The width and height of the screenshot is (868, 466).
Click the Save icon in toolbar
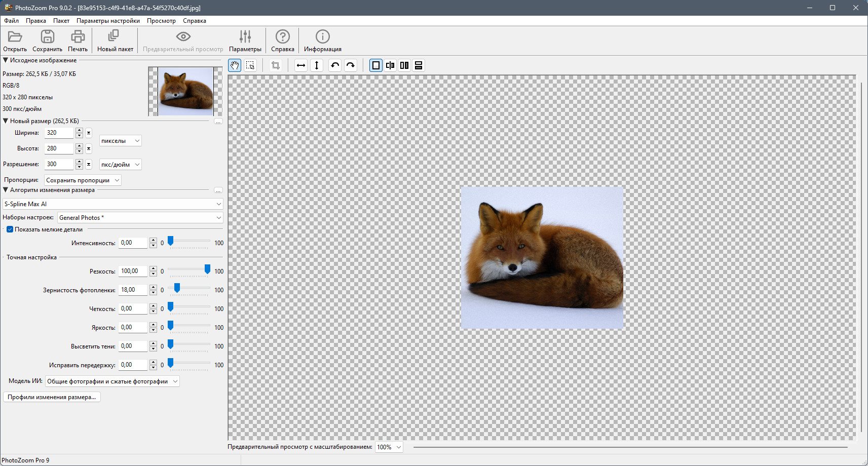[x=47, y=37]
